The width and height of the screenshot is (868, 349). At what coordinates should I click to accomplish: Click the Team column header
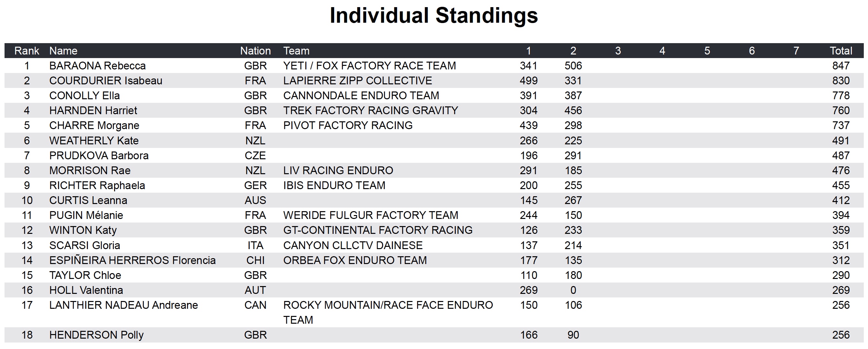[x=296, y=51]
